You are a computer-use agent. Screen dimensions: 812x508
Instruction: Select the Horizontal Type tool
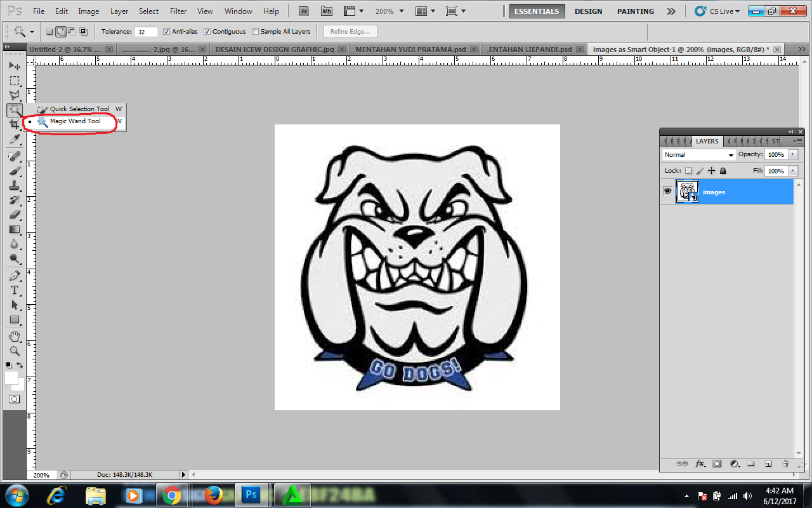pos(14,290)
